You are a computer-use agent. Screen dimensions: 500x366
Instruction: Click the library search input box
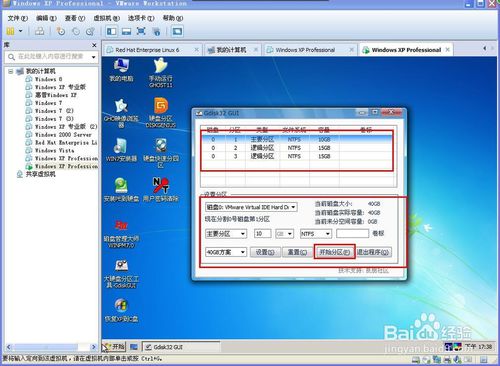point(51,57)
